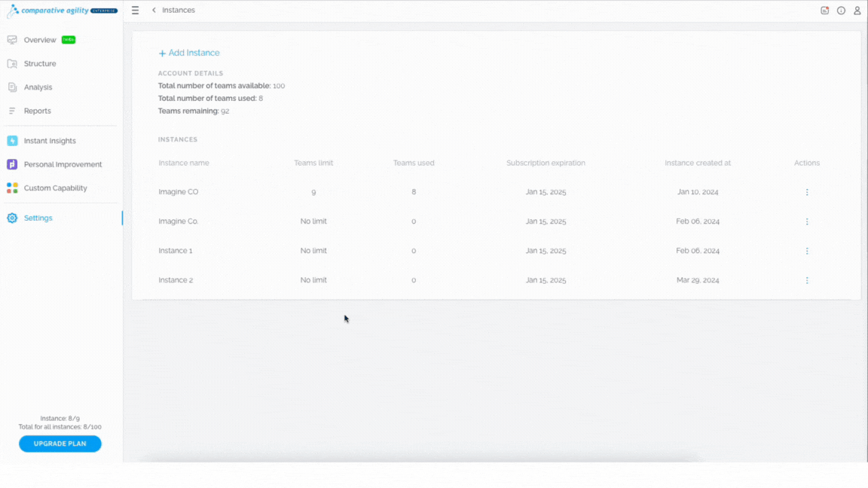Click the Instance created at column header

click(698, 163)
